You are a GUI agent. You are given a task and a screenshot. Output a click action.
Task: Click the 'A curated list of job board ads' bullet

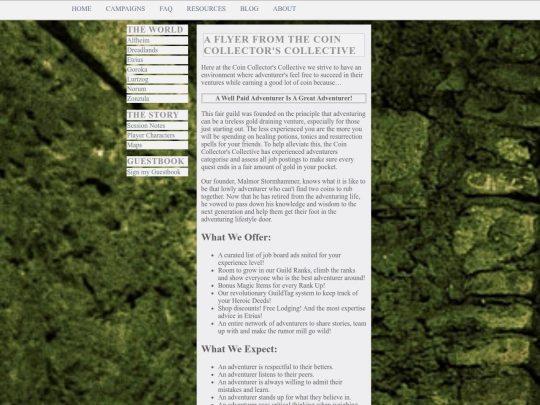[279, 259]
